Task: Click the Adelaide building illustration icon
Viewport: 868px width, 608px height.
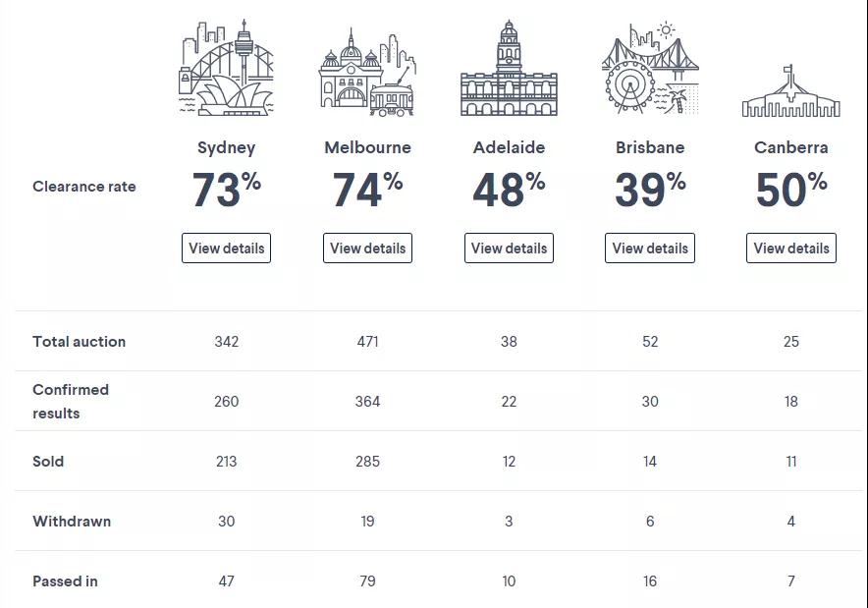Action: click(x=509, y=69)
